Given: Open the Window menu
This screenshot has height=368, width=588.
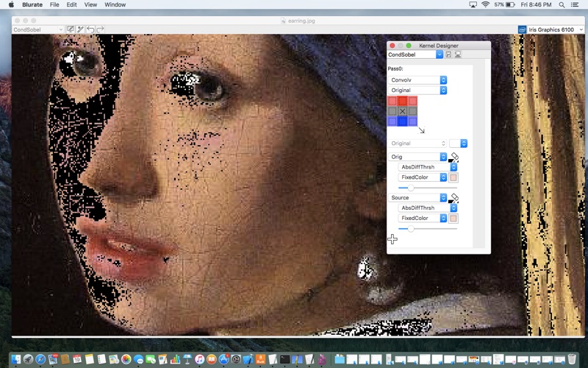Looking at the screenshot, I should click(x=115, y=4).
